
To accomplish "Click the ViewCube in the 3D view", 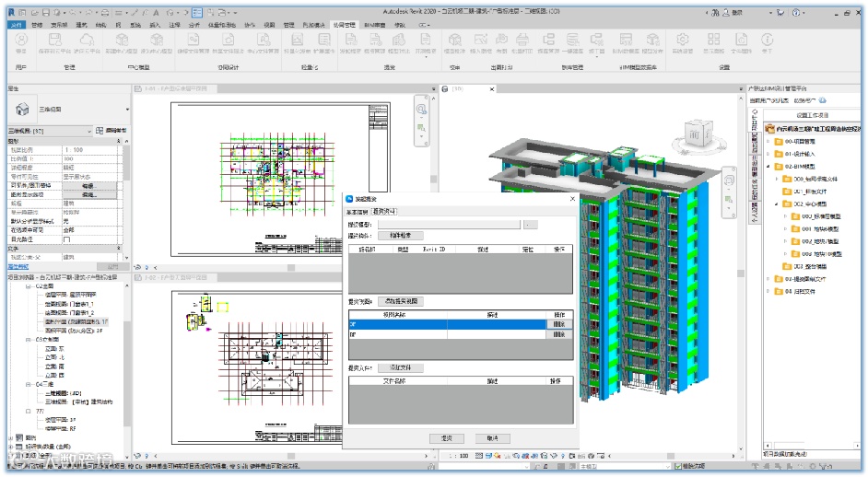I will pyautogui.click(x=698, y=135).
